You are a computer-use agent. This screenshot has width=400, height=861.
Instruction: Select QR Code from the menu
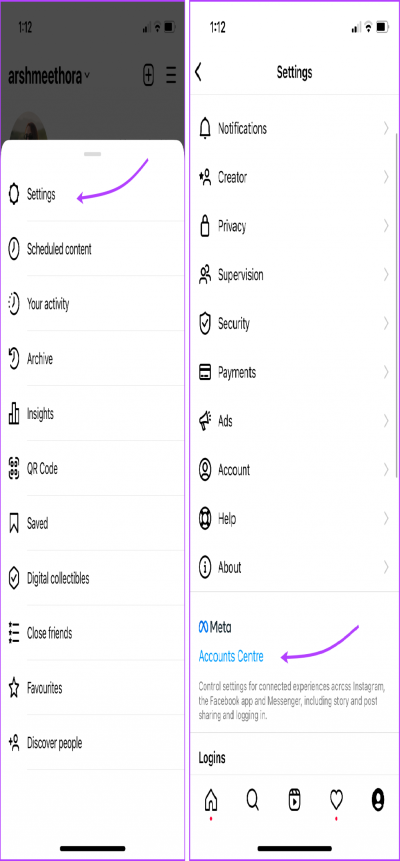coord(93,468)
